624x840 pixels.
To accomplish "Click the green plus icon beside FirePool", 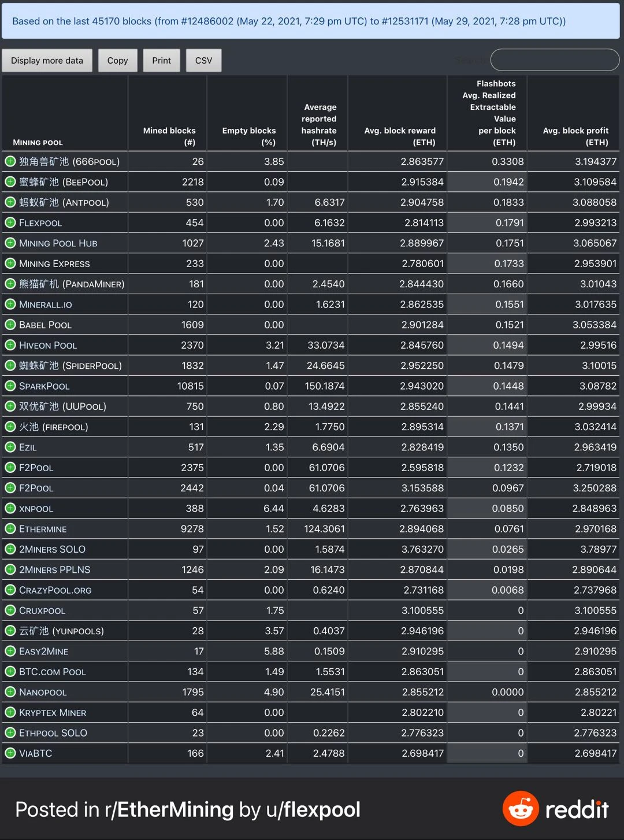I will pyautogui.click(x=10, y=427).
